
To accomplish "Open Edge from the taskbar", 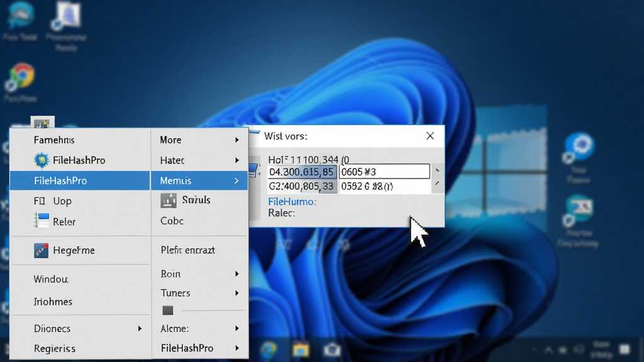I will (269, 349).
